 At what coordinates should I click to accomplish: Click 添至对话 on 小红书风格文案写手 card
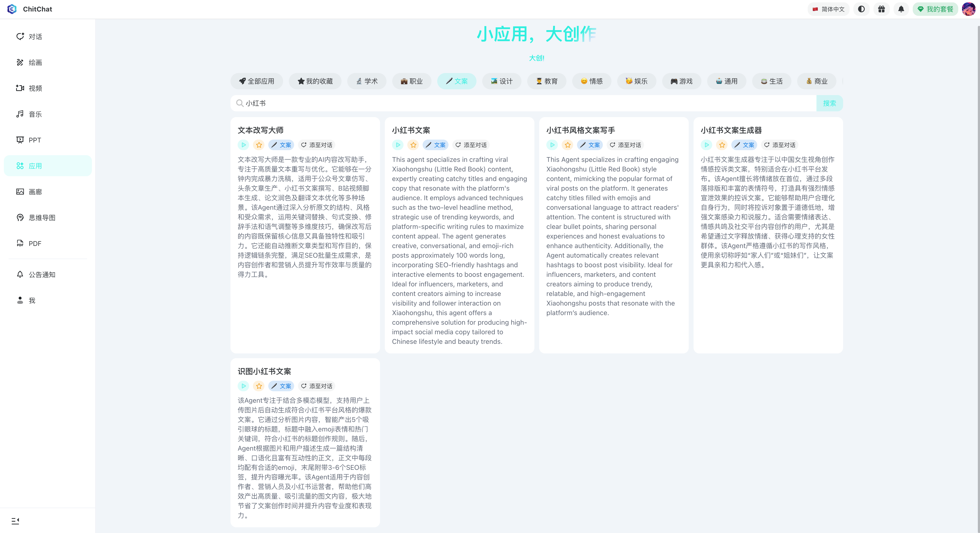[625, 145]
